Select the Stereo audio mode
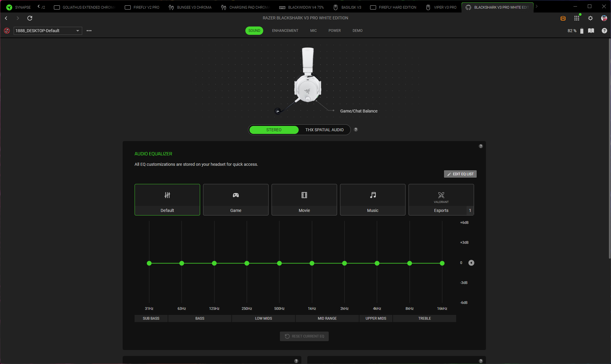The height and width of the screenshot is (364, 611). pyautogui.click(x=274, y=130)
